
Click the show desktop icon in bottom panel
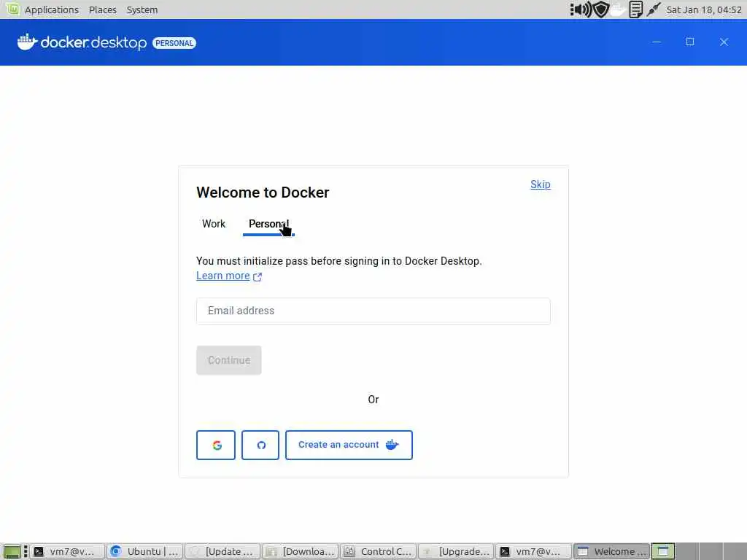click(12, 551)
